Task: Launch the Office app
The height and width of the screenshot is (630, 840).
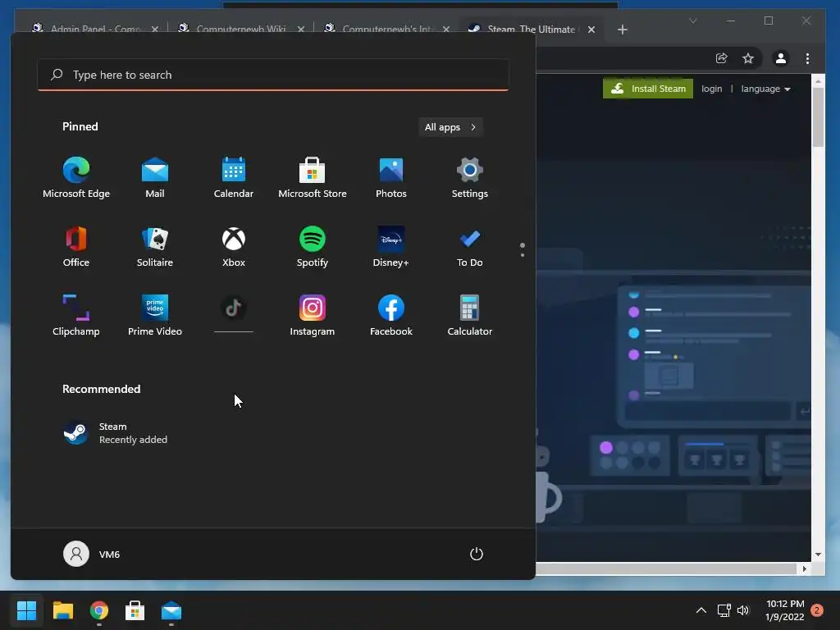Action: (x=76, y=246)
